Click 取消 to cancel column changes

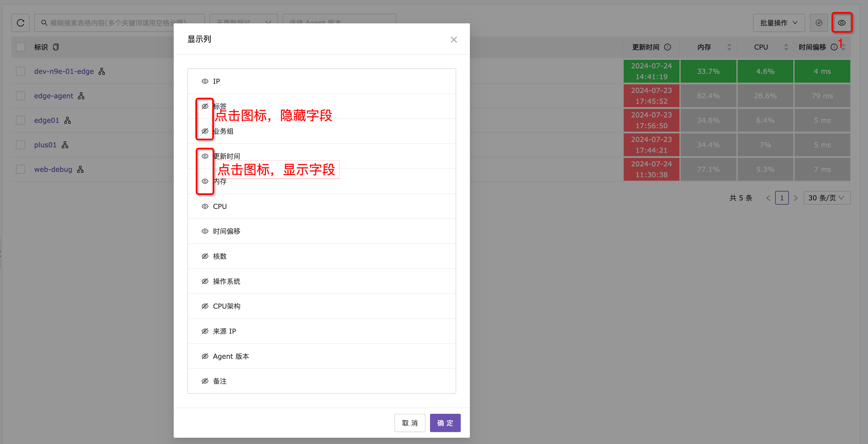coord(410,423)
